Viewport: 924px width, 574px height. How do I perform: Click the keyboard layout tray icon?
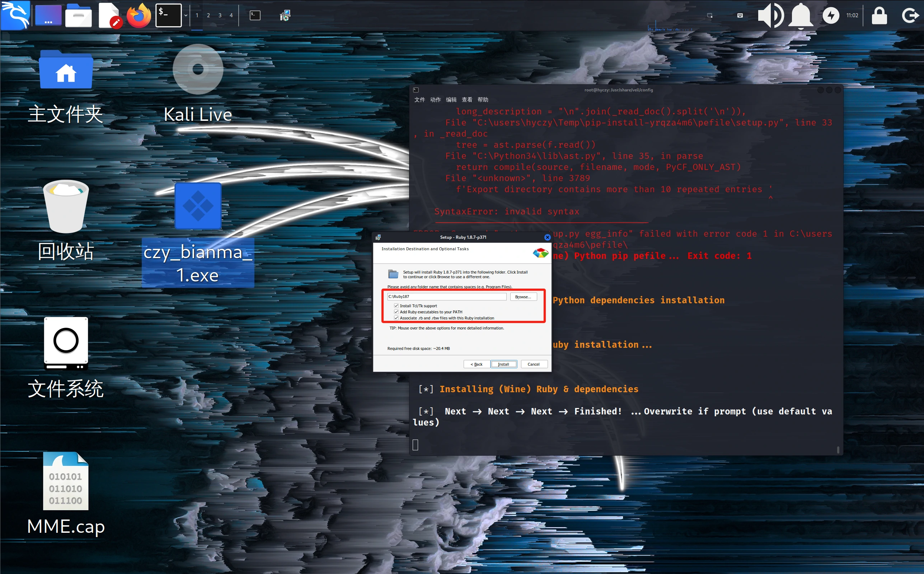(x=740, y=15)
